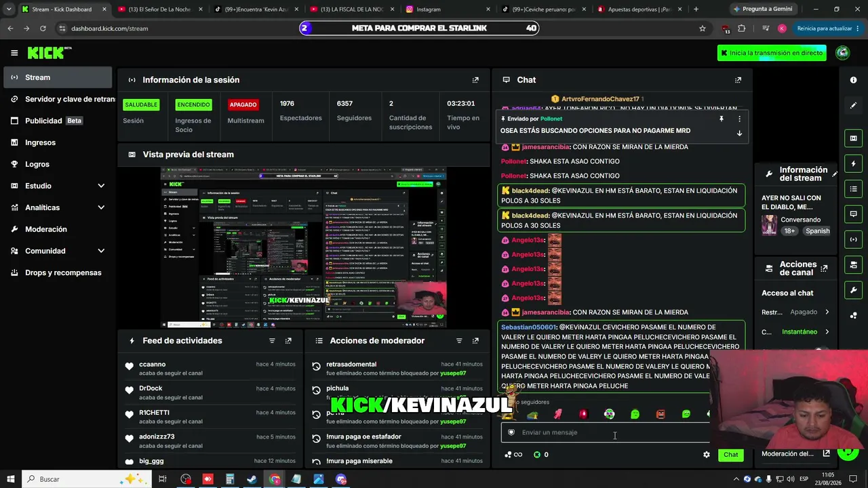Open the Moderación sidebar item
This screenshot has height=488, width=868.
[x=58, y=229]
